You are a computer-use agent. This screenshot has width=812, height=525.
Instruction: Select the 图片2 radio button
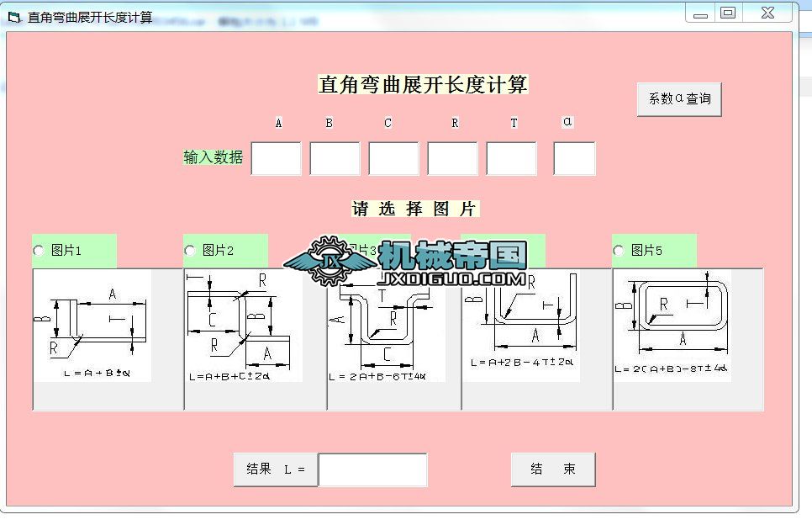(x=189, y=251)
